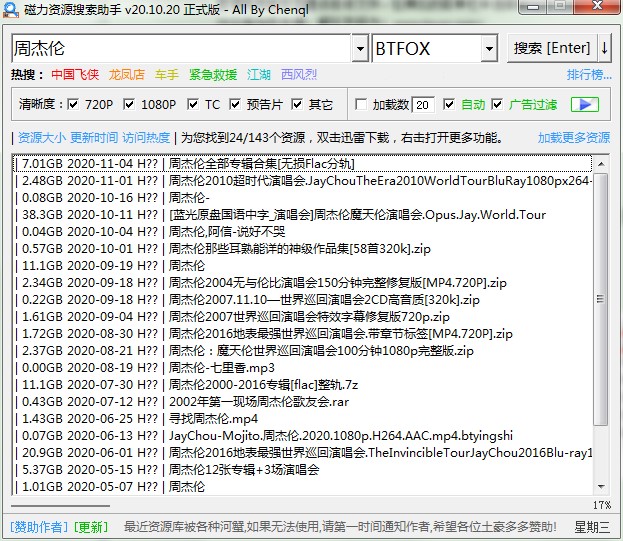Open the BTFOX source dropdown
The width and height of the screenshot is (623, 541).
tap(490, 48)
